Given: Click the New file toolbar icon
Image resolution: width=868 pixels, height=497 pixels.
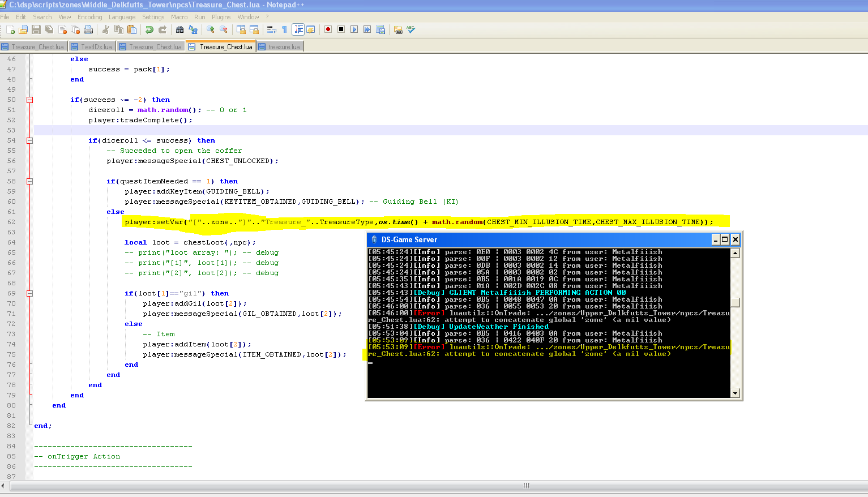Looking at the screenshot, I should click(10, 29).
